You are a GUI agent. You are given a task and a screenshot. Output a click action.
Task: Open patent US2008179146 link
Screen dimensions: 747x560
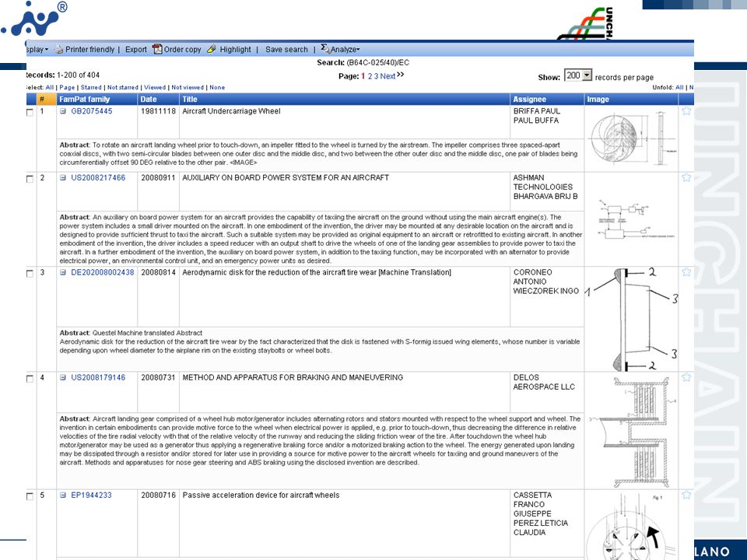pos(98,378)
